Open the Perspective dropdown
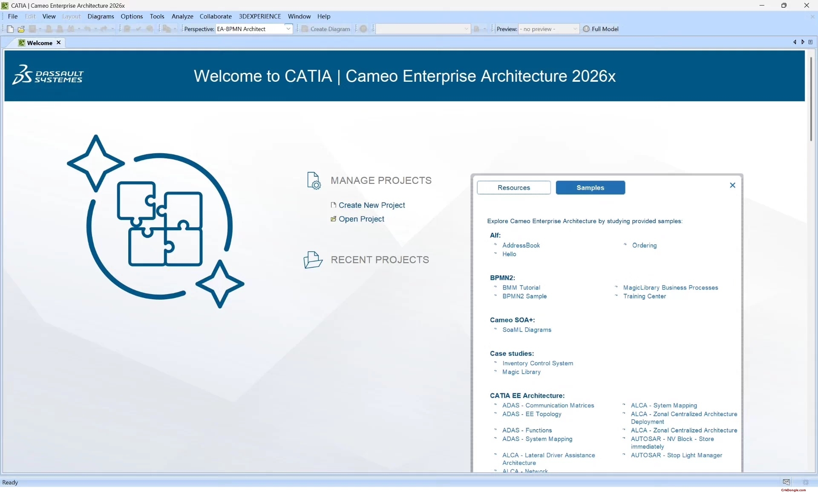This screenshot has height=504, width=818. (288, 29)
